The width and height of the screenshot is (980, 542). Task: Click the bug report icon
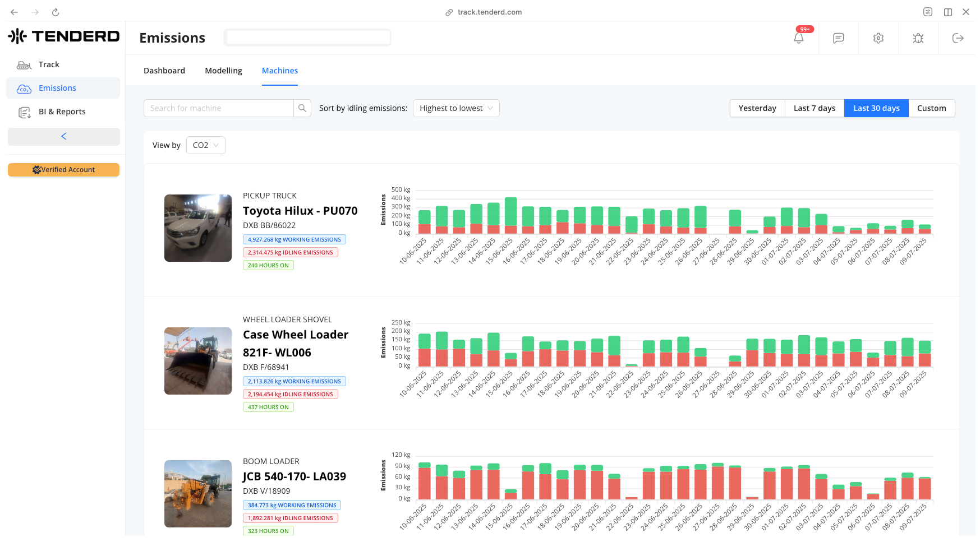coord(918,38)
